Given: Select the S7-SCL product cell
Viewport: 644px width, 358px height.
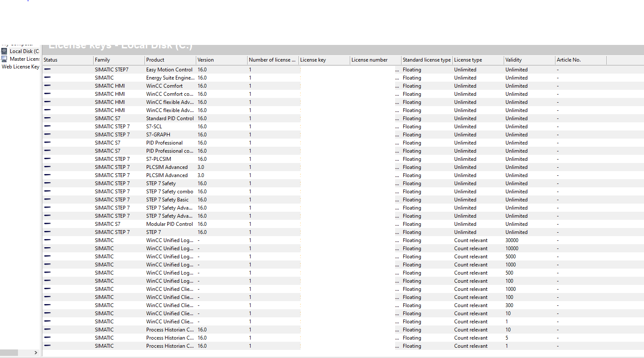Looking at the screenshot, I should point(154,127).
